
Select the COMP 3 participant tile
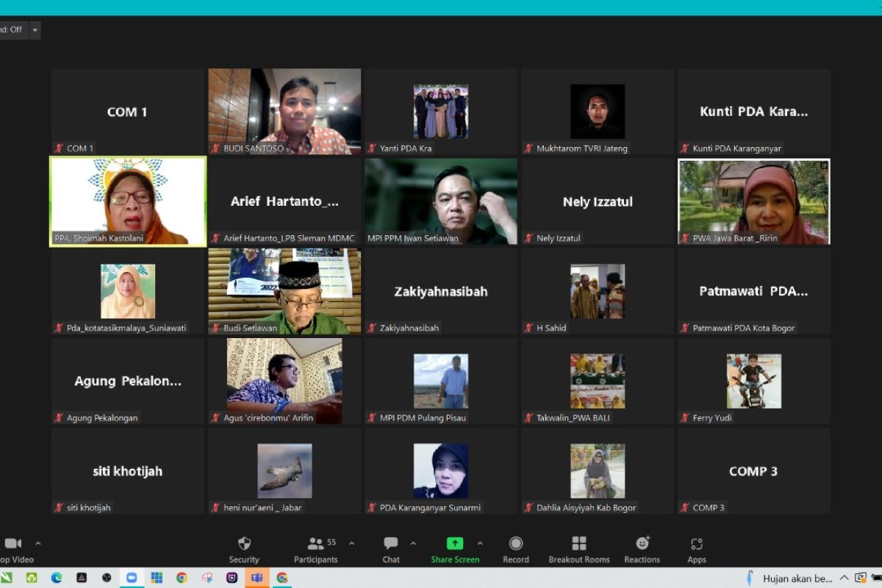(754, 470)
